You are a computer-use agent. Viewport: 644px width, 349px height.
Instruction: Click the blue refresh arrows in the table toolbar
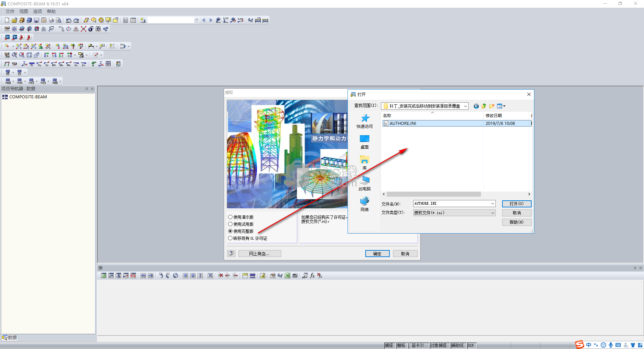click(175, 276)
